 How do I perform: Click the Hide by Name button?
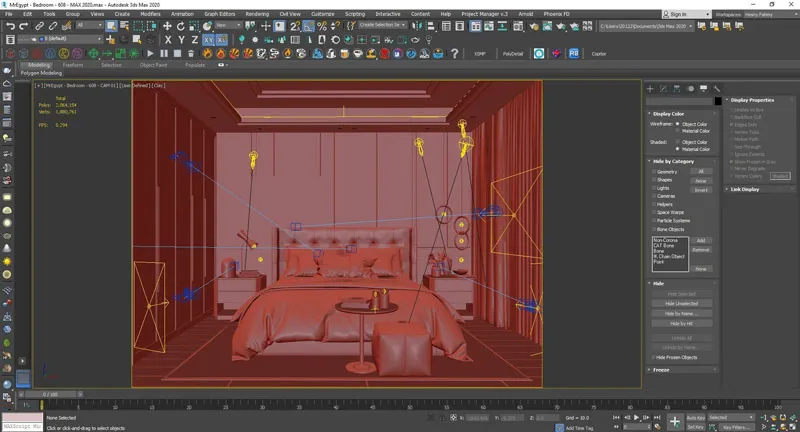click(681, 313)
